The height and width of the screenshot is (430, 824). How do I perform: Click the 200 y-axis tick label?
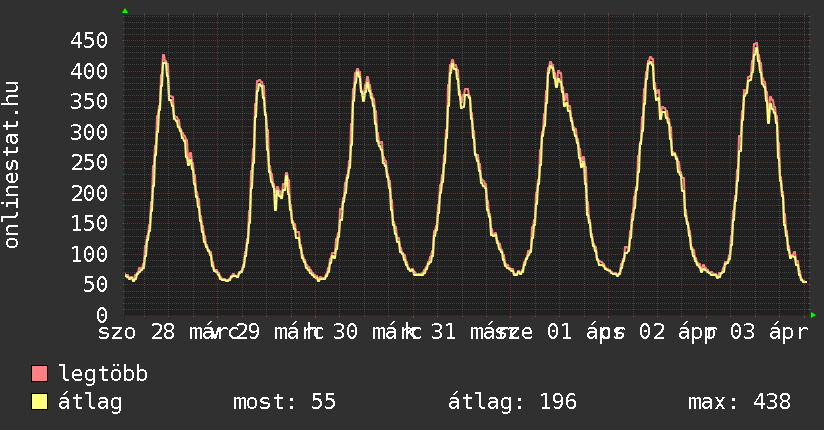[87, 193]
